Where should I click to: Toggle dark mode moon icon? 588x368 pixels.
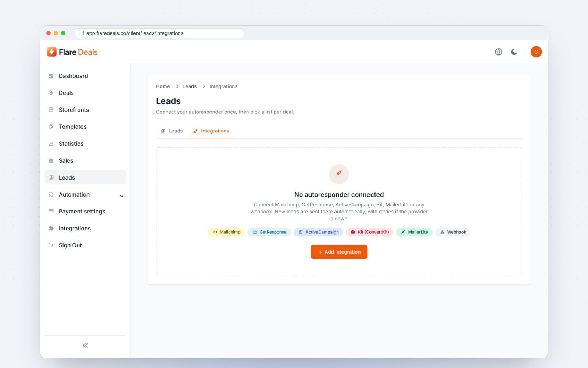(514, 52)
